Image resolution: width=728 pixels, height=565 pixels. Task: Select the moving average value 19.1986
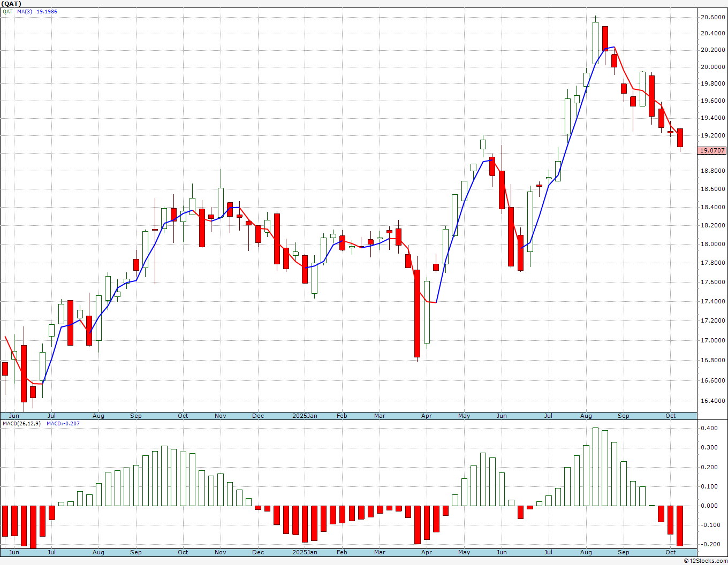pos(47,11)
